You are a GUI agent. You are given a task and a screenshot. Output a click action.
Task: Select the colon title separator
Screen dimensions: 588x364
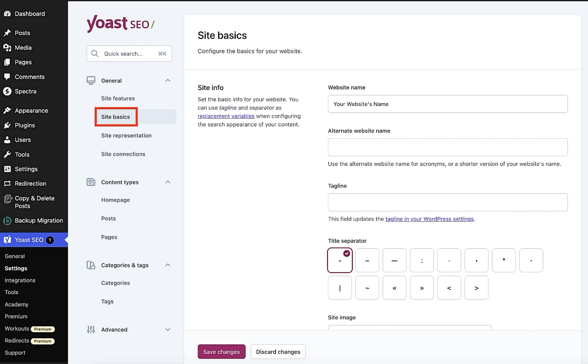point(422,260)
